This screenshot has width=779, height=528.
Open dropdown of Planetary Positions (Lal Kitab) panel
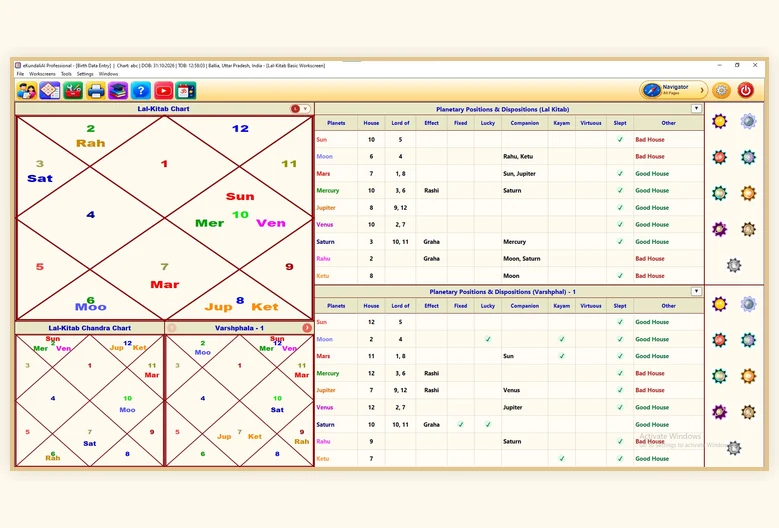696,109
